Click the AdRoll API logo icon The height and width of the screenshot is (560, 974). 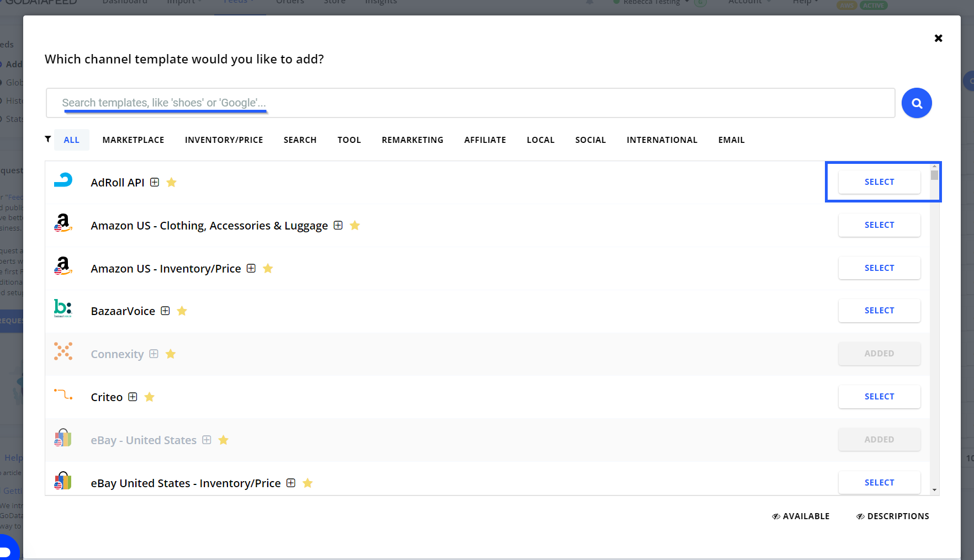[63, 180]
